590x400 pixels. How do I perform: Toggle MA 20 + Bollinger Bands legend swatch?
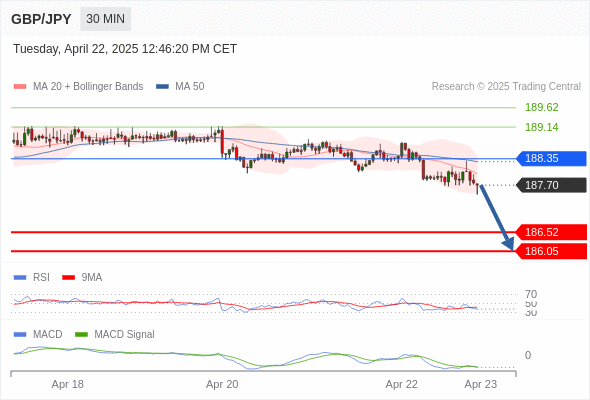click(20, 87)
